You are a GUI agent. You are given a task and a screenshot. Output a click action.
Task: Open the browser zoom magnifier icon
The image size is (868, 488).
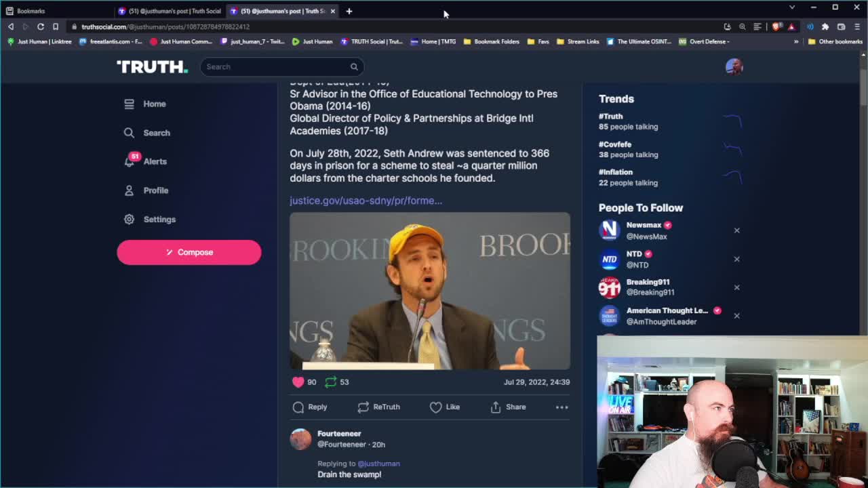[743, 26]
